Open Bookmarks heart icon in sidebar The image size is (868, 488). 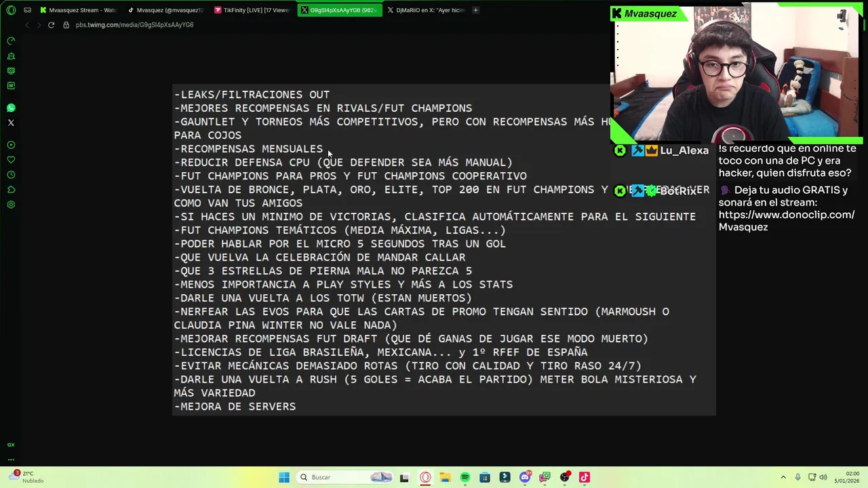pos(11,160)
